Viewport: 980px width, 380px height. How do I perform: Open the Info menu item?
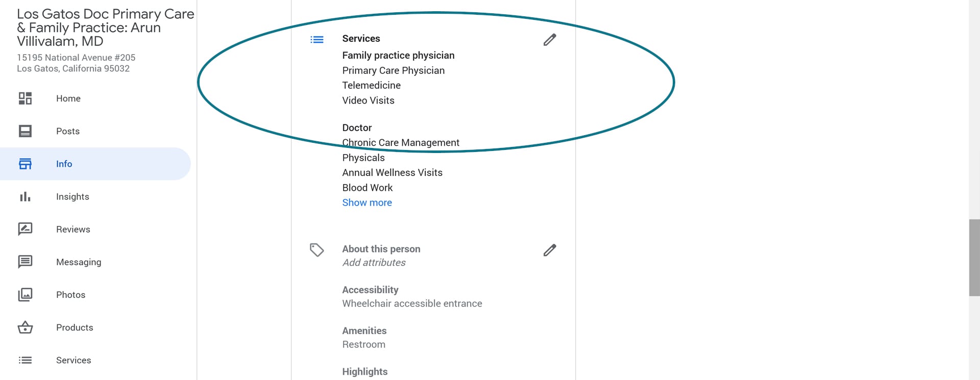[64, 164]
